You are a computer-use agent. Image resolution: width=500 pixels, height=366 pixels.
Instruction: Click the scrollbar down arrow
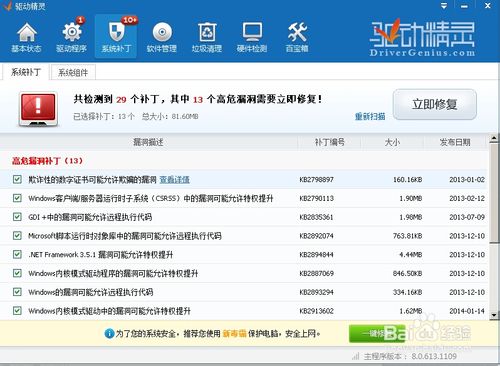[x=494, y=315]
